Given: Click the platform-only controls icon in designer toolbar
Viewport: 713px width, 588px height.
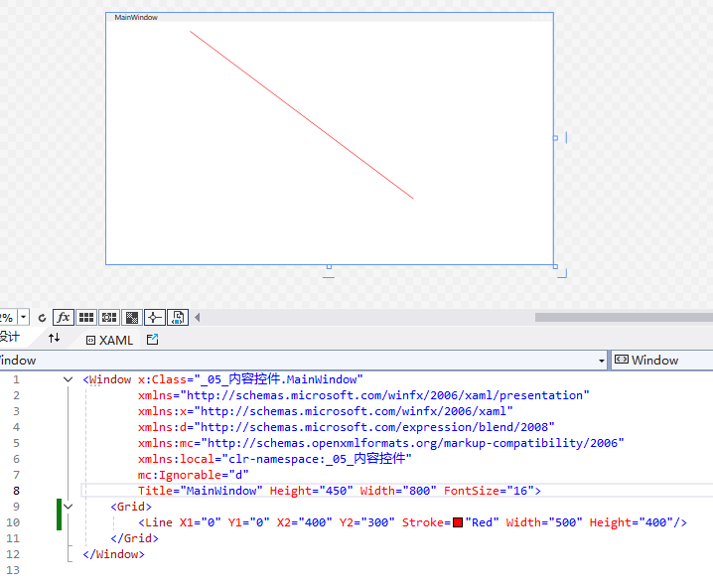Looking at the screenshot, I should tap(177, 318).
